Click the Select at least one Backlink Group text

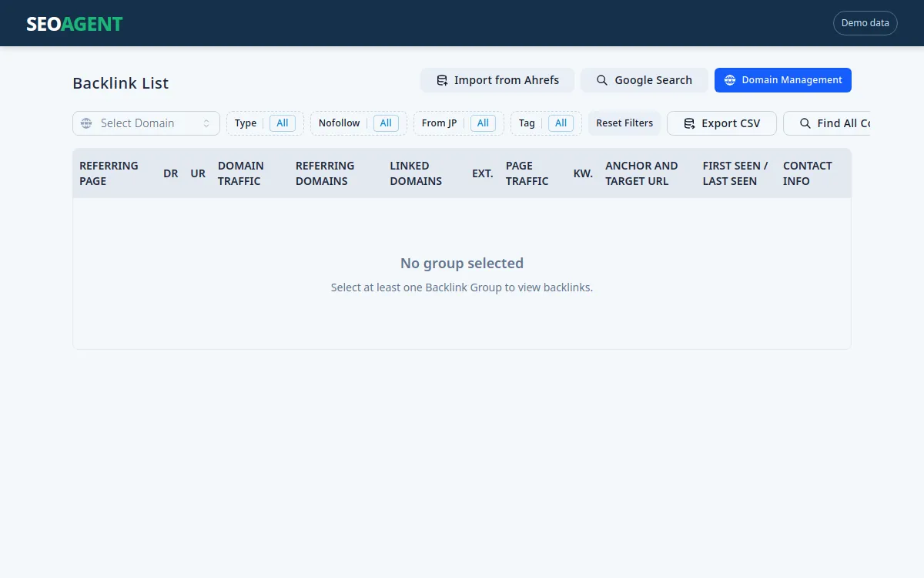pyautogui.click(x=462, y=287)
